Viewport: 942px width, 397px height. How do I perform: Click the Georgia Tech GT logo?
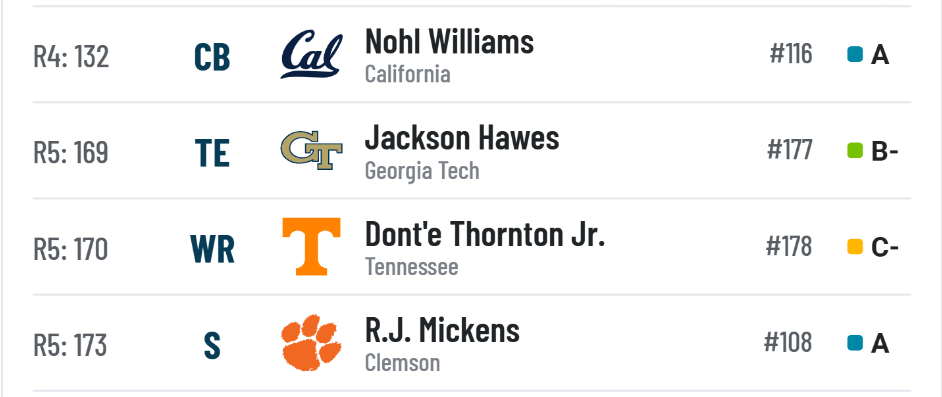[x=311, y=150]
